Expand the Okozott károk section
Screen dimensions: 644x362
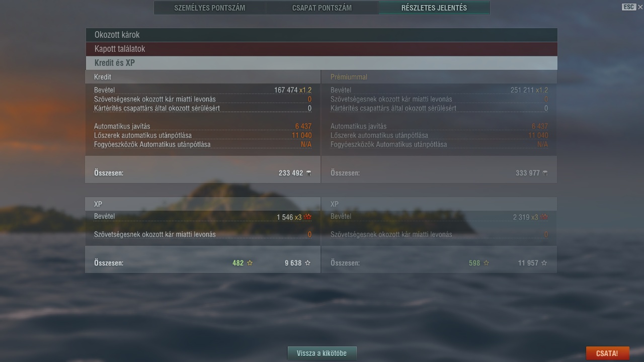[321, 35]
